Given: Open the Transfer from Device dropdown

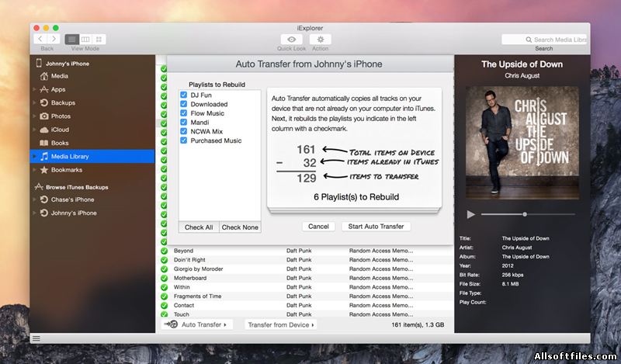Looking at the screenshot, I should [281, 324].
